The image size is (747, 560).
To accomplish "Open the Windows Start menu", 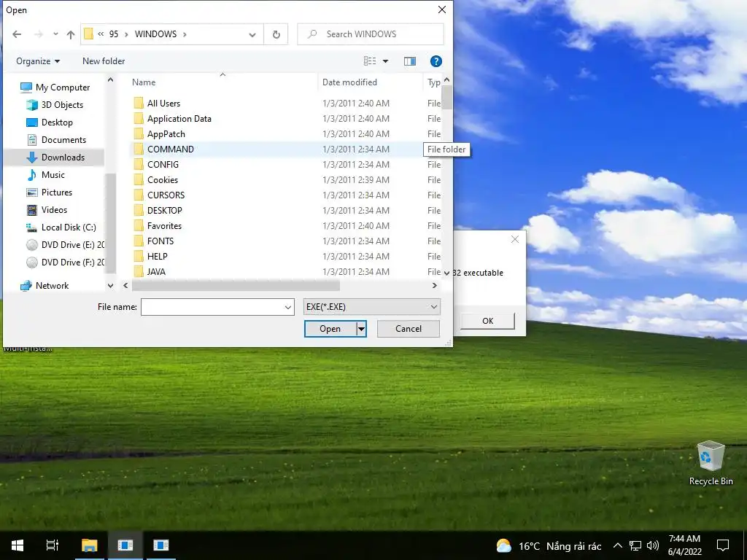I will click(x=18, y=545).
